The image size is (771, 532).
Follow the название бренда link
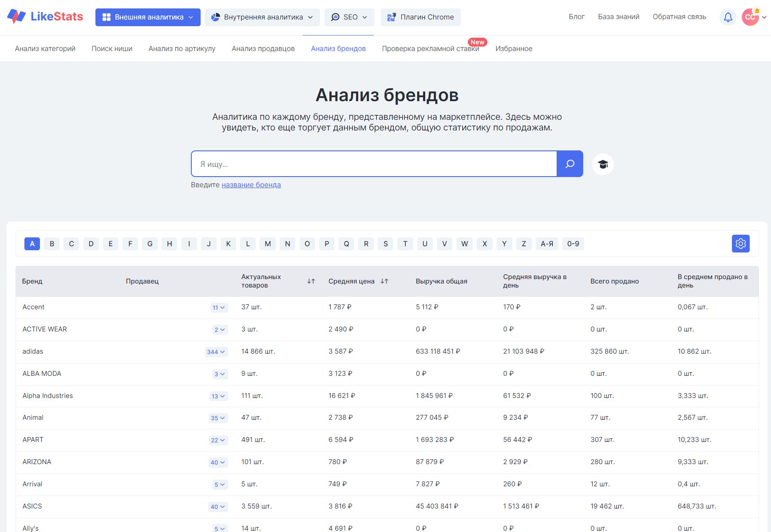[x=251, y=185]
